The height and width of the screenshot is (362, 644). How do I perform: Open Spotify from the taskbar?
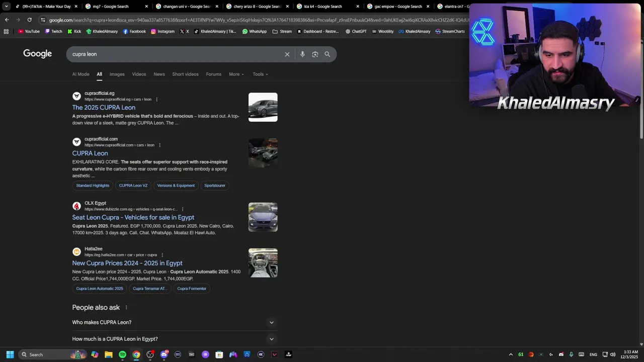[122, 354]
